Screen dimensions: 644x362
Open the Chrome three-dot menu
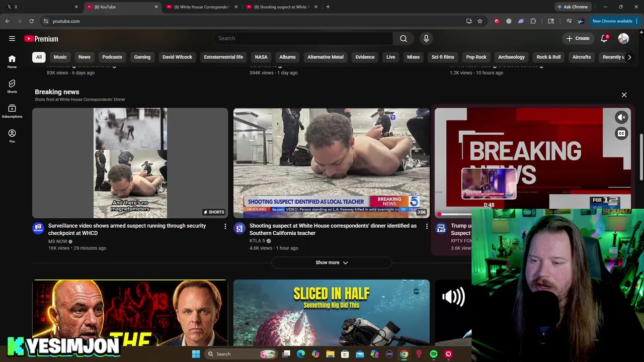click(636, 21)
